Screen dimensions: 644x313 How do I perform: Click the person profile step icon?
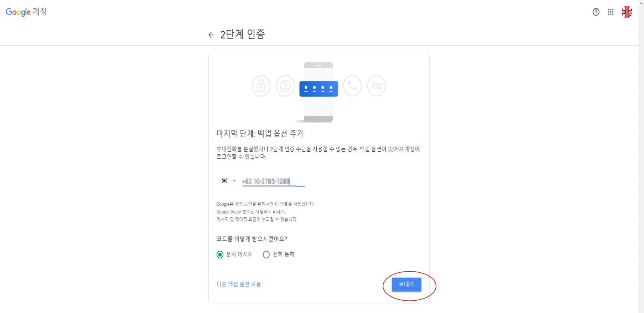285,86
